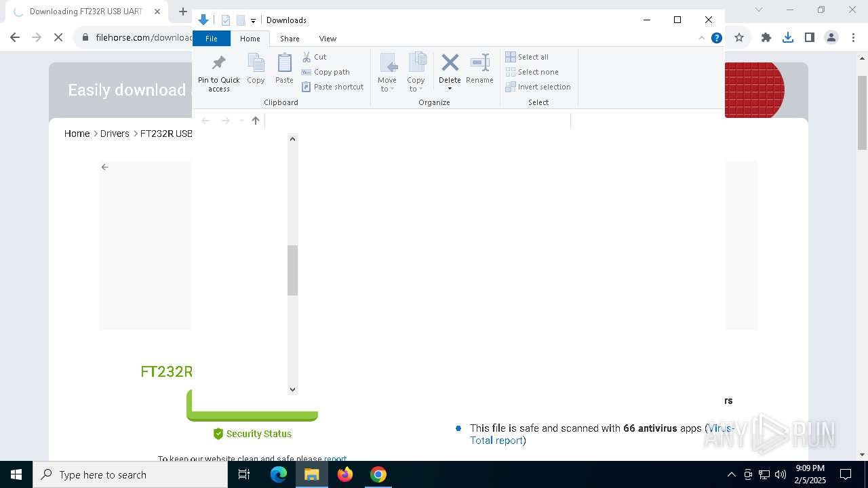Click taskbar search box
868x488 pixels.
click(130, 474)
